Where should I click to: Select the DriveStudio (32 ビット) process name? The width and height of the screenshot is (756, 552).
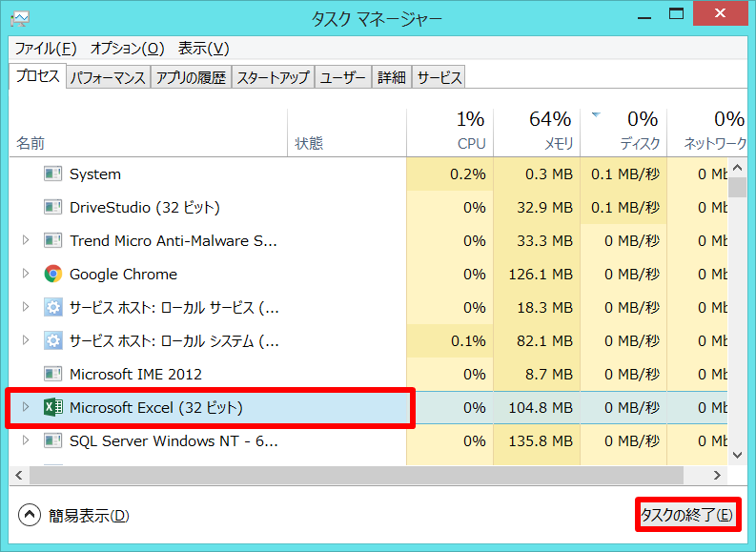click(x=145, y=207)
